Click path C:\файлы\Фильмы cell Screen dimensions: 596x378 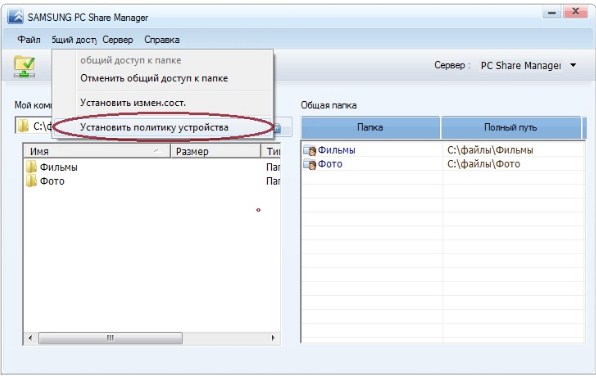pos(490,150)
